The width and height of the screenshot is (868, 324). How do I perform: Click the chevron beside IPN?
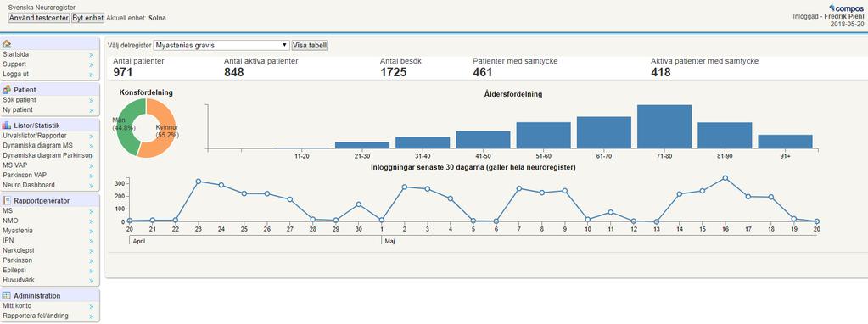[92, 241]
